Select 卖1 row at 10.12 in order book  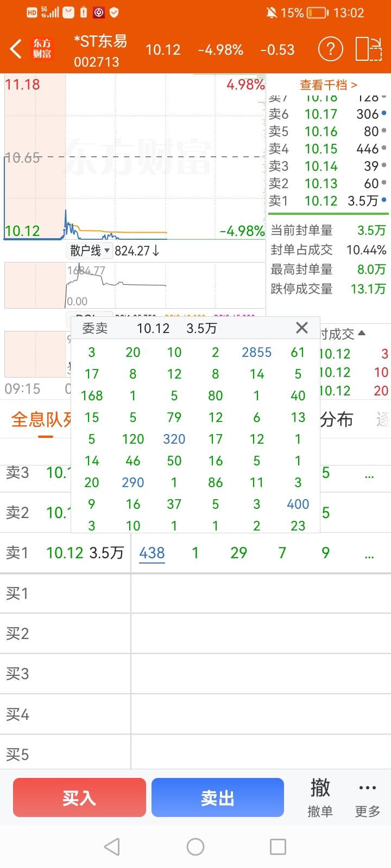pyautogui.click(x=327, y=201)
